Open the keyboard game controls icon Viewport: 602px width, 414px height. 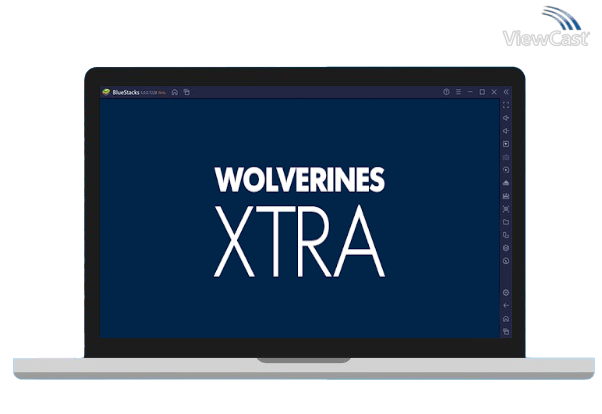[506, 157]
